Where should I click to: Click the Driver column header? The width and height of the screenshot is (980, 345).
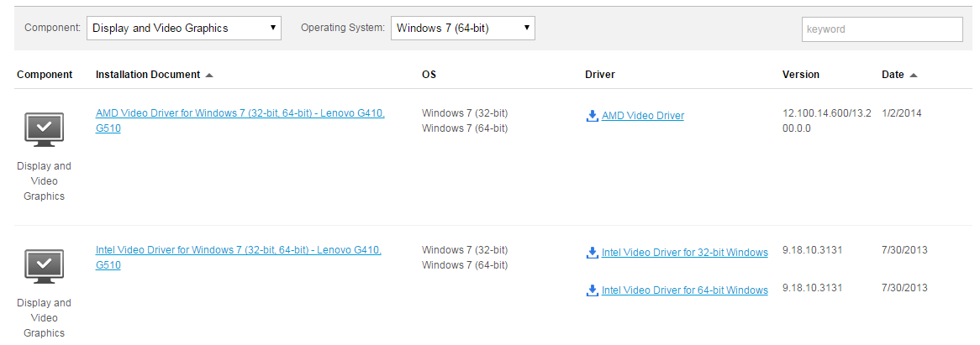[600, 74]
